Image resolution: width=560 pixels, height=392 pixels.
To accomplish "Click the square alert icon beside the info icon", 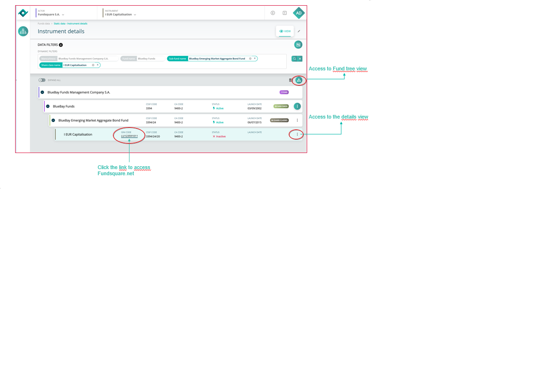I will [284, 13].
